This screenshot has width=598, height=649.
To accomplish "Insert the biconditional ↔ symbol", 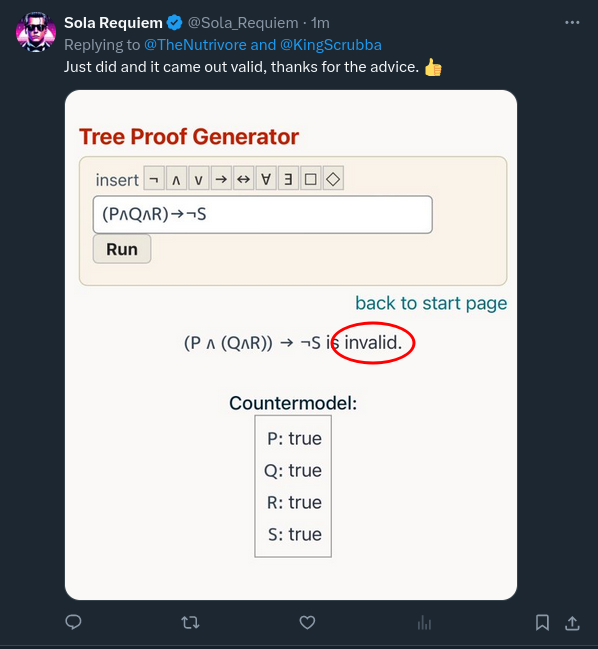I will pos(243,178).
